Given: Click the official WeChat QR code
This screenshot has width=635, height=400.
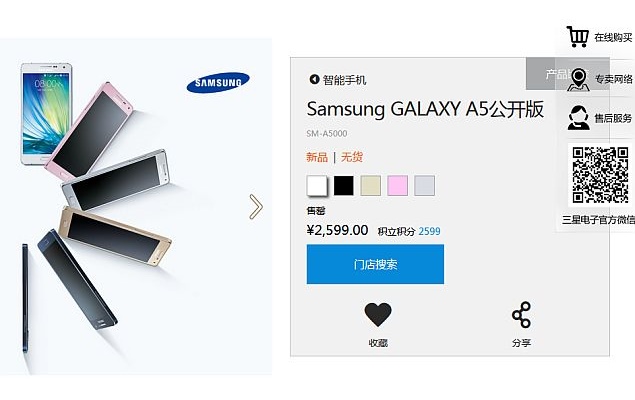Looking at the screenshot, I should pos(599,175).
